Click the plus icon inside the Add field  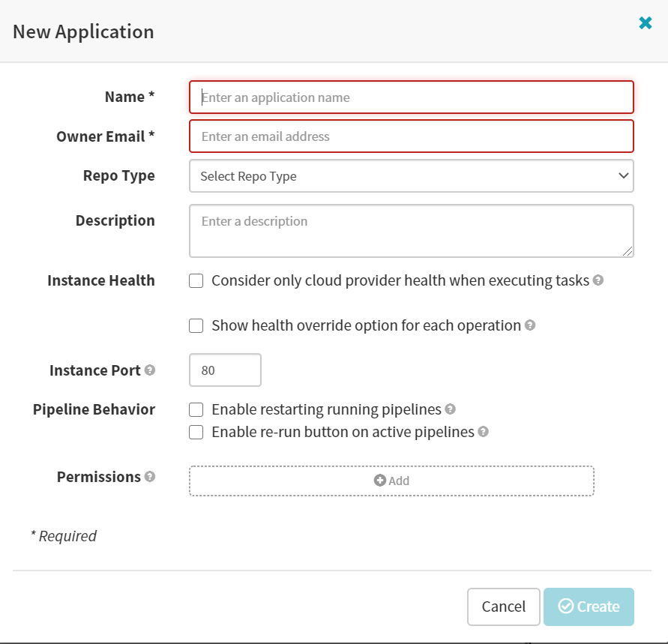coord(381,480)
